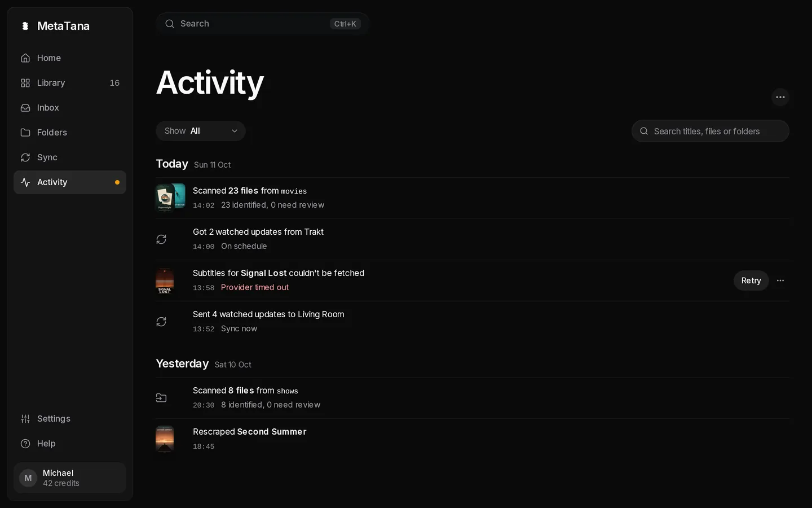Open Sync page from sidebar

(x=70, y=157)
